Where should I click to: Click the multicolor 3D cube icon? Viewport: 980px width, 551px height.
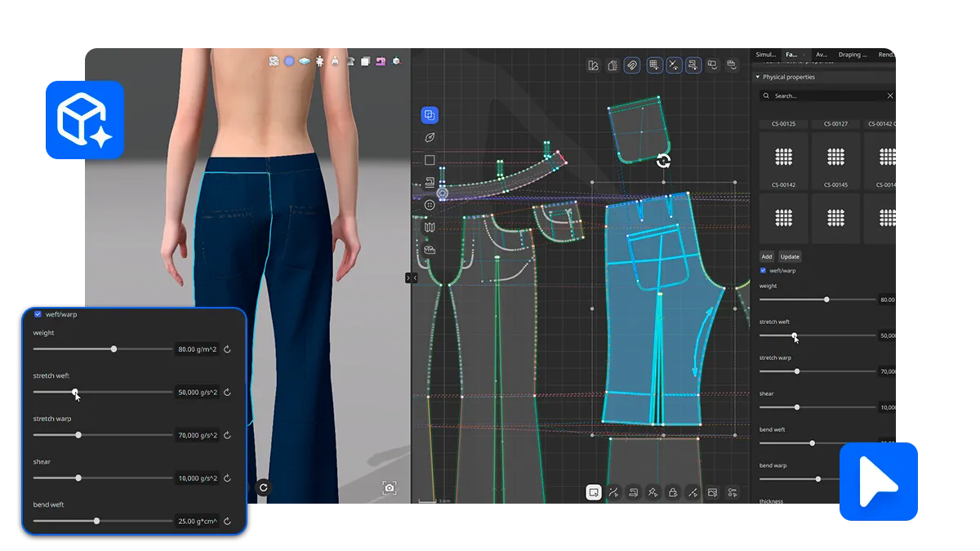pyautogui.click(x=396, y=60)
